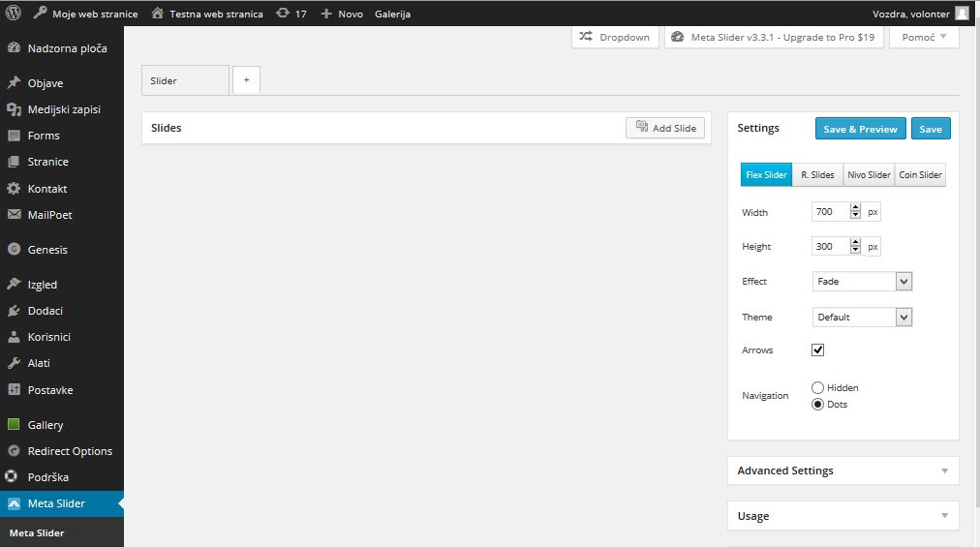Click Upgrade to Pro $19 text
The height and width of the screenshot is (547, 980).
pyautogui.click(x=829, y=38)
